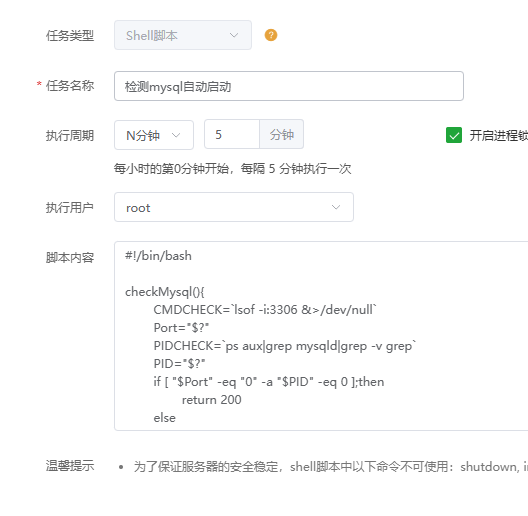Click the minutes interval input showing 5
This screenshot has height=516, width=528.
coord(232,134)
